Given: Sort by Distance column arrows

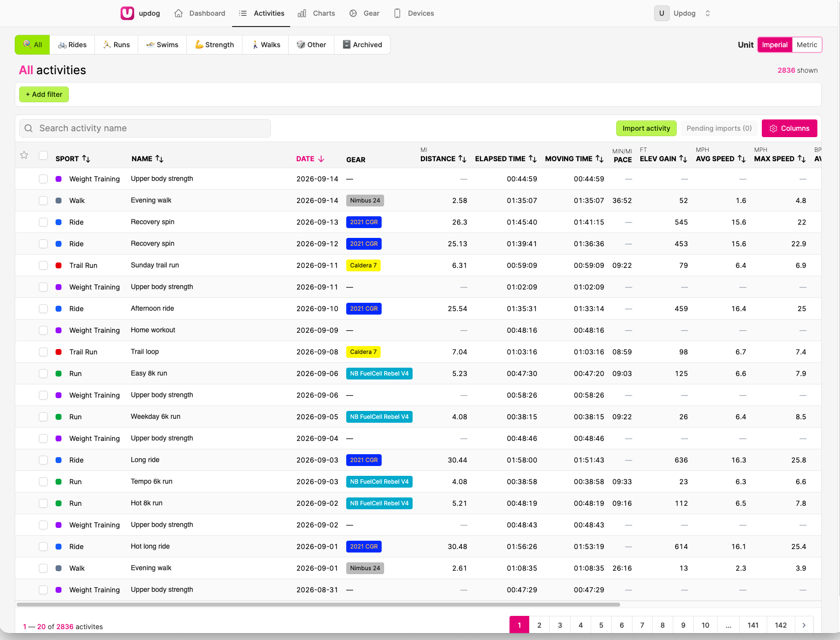Looking at the screenshot, I should 462,159.
